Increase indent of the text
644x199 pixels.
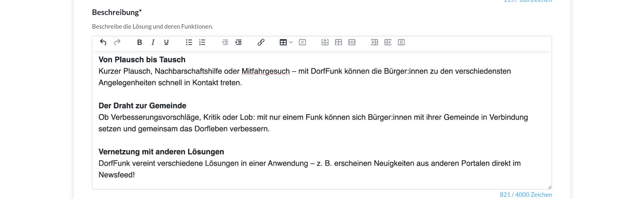click(x=238, y=42)
